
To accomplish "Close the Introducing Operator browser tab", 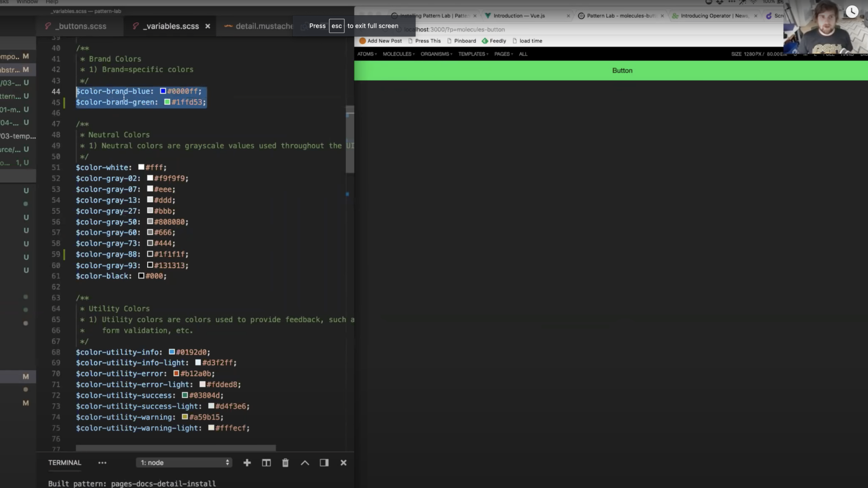I will coord(755,16).
